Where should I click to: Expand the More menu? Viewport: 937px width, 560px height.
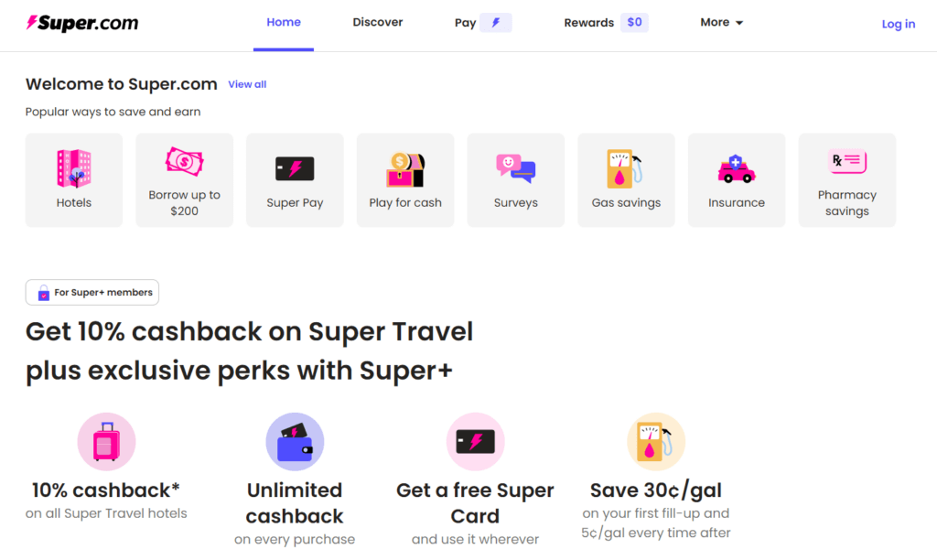721,21
